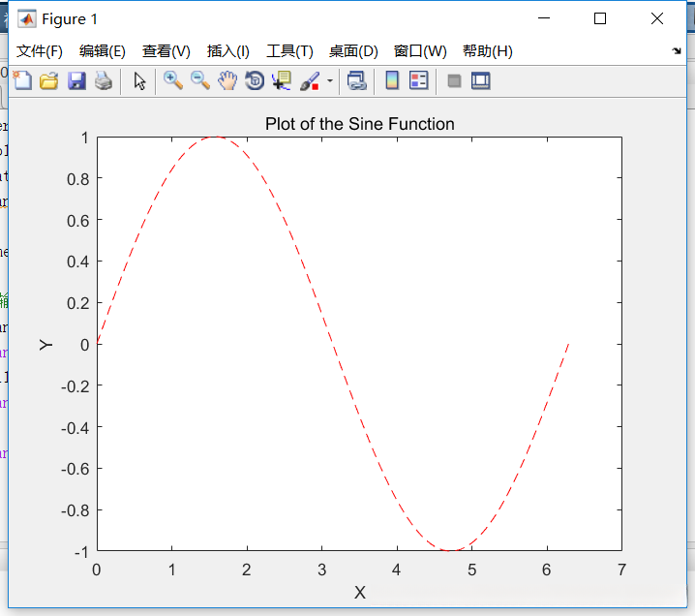Screen dimensions: 695x616
Task: Insert a colorbar from the toolbar
Action: tap(392, 81)
